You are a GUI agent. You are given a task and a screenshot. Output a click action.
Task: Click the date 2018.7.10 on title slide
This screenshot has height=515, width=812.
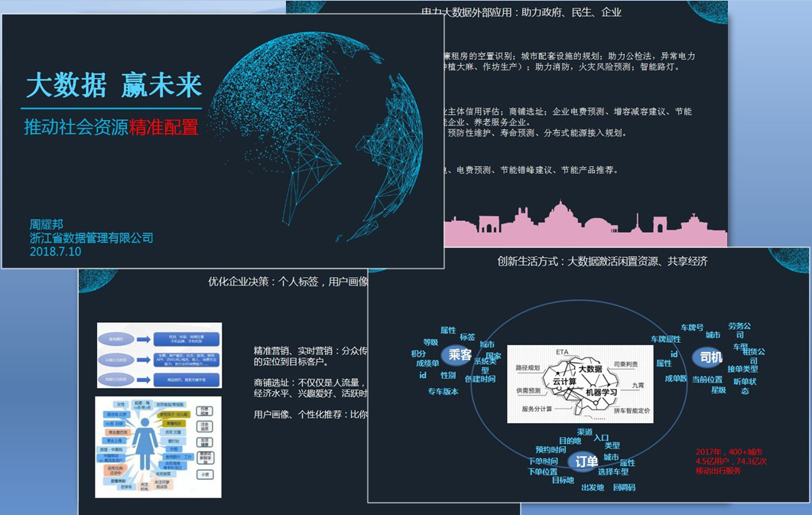pos(55,251)
